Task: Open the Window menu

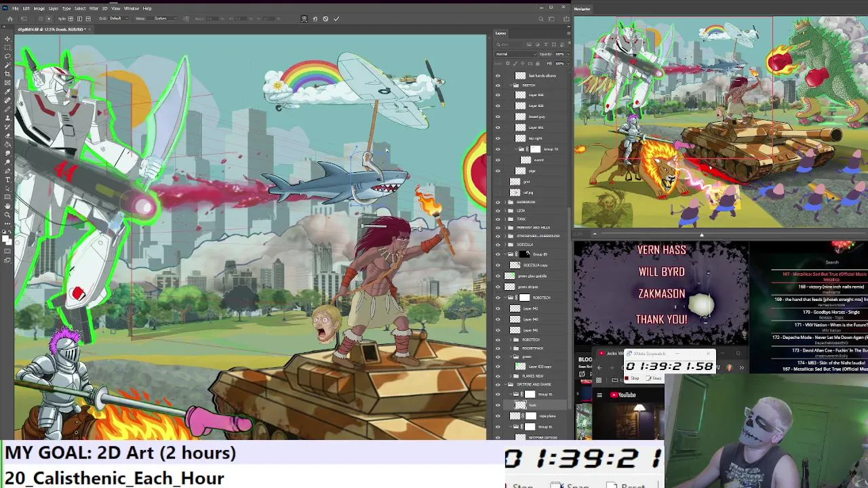Action: pos(131,8)
